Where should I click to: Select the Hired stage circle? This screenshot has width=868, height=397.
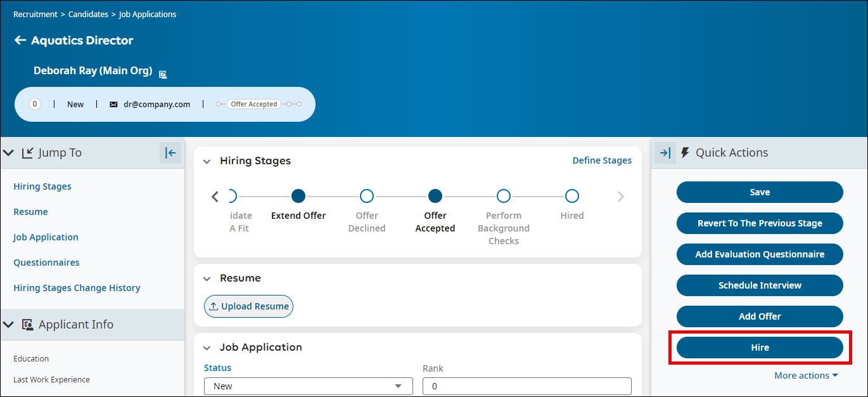[x=572, y=196]
